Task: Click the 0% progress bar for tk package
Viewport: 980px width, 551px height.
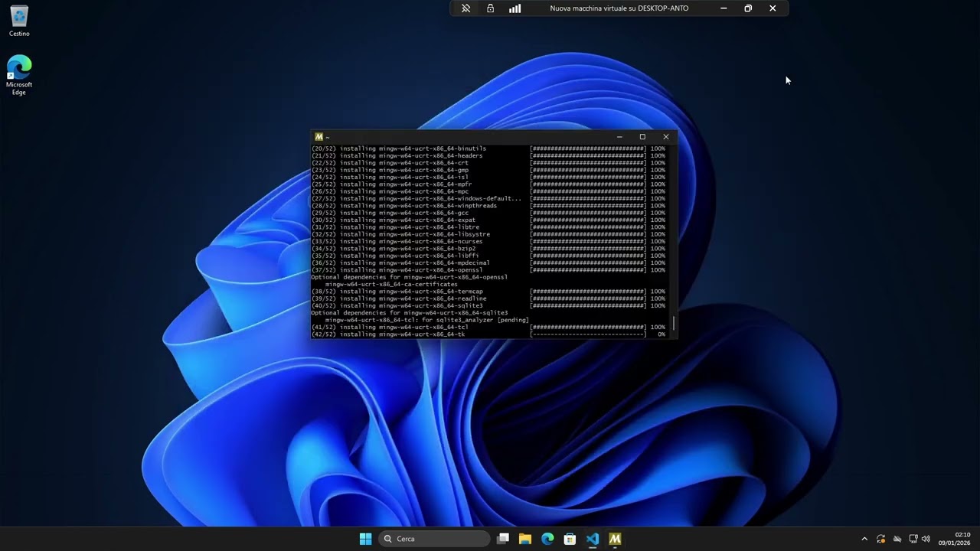Action: click(588, 334)
